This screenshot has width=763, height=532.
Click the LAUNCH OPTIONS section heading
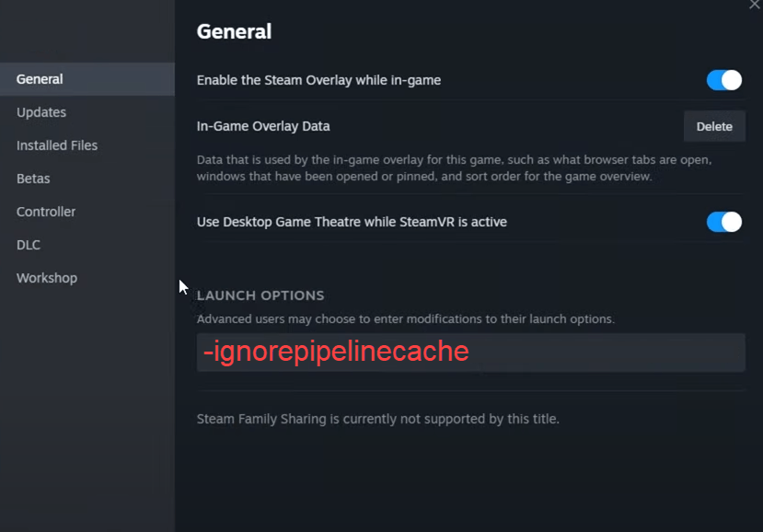click(260, 295)
